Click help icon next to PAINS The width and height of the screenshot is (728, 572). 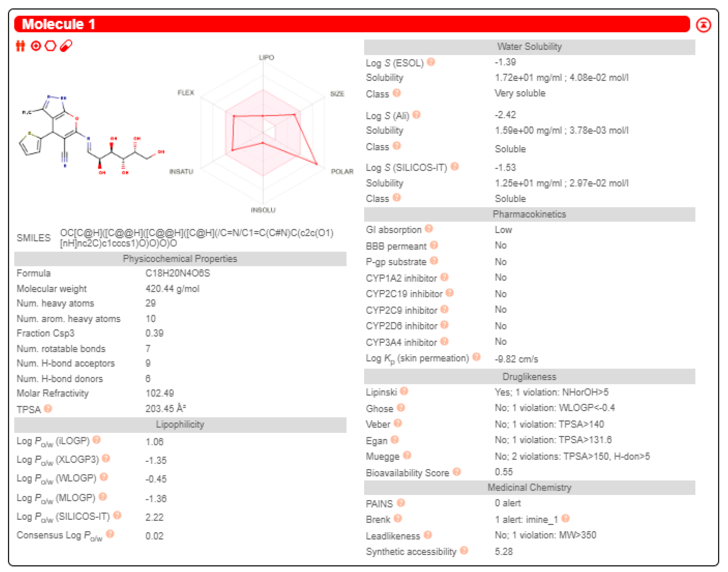pyautogui.click(x=401, y=503)
